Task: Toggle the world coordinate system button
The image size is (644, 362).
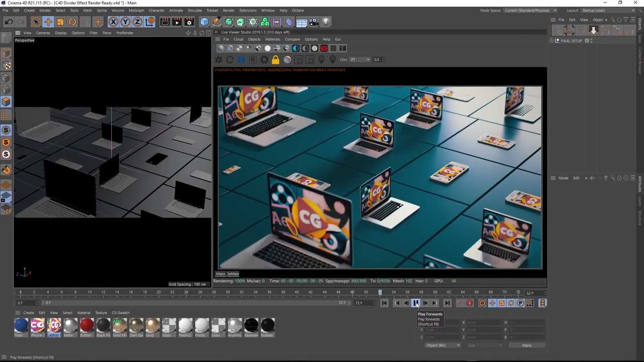Action: tap(150, 22)
